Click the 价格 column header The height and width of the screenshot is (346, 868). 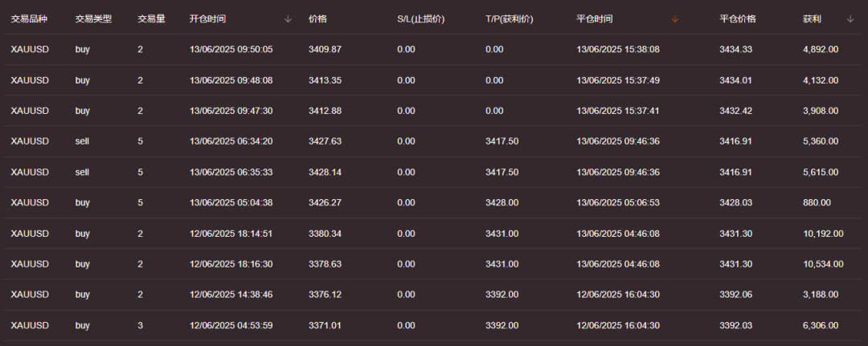[x=317, y=18]
